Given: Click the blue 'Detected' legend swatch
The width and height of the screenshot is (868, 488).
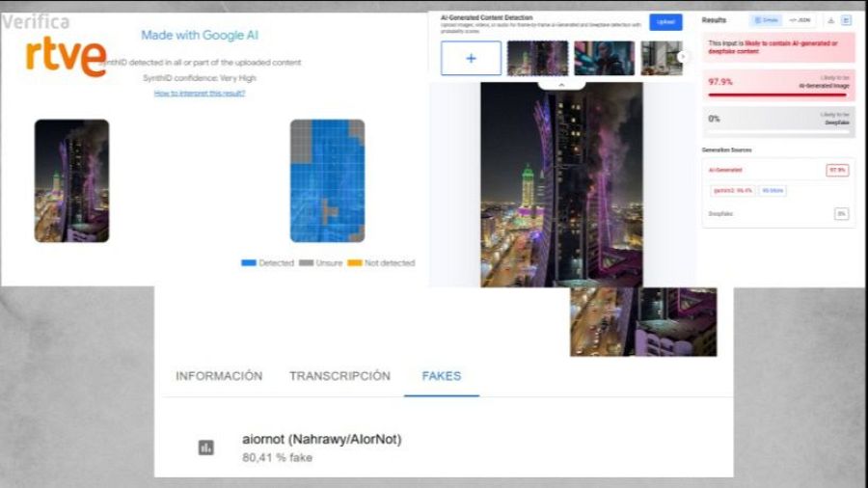Looking at the screenshot, I should (x=249, y=263).
